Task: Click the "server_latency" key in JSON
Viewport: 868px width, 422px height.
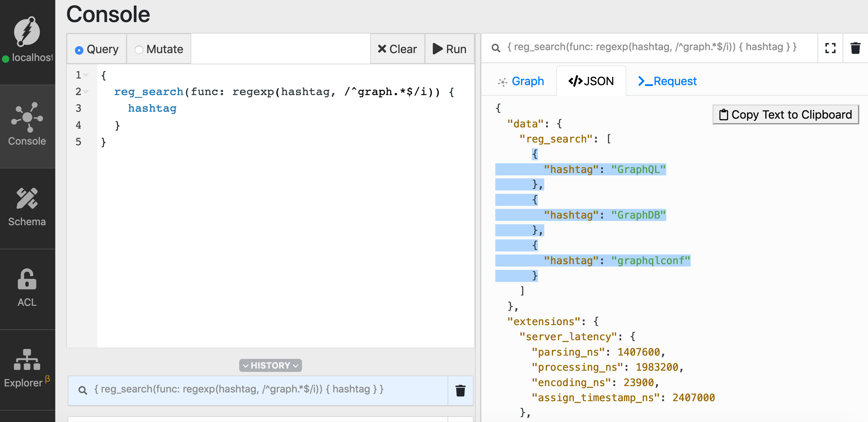Action: [x=568, y=337]
